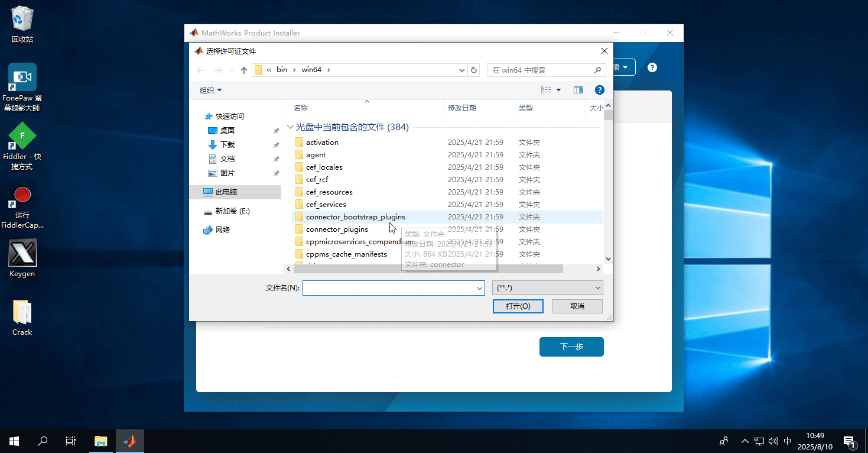Select 此电脑 in navigation pane
This screenshot has width=868, height=453.
(226, 192)
